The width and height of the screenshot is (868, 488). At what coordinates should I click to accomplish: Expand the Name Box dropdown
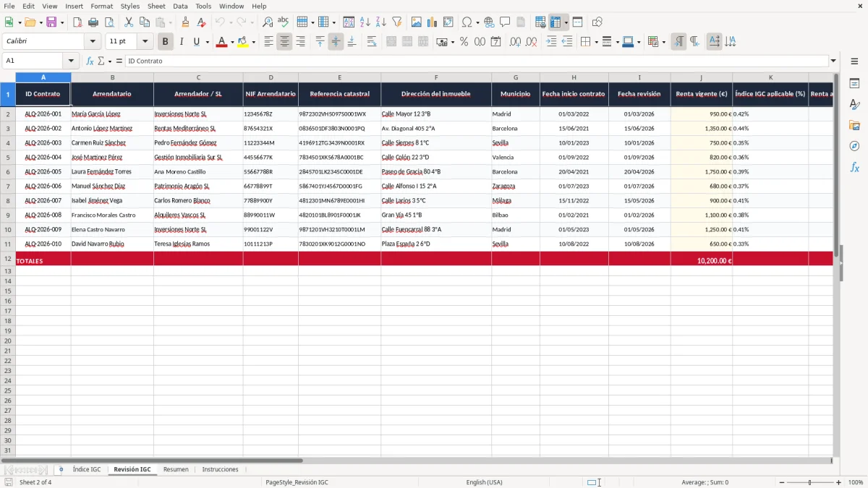pyautogui.click(x=71, y=61)
